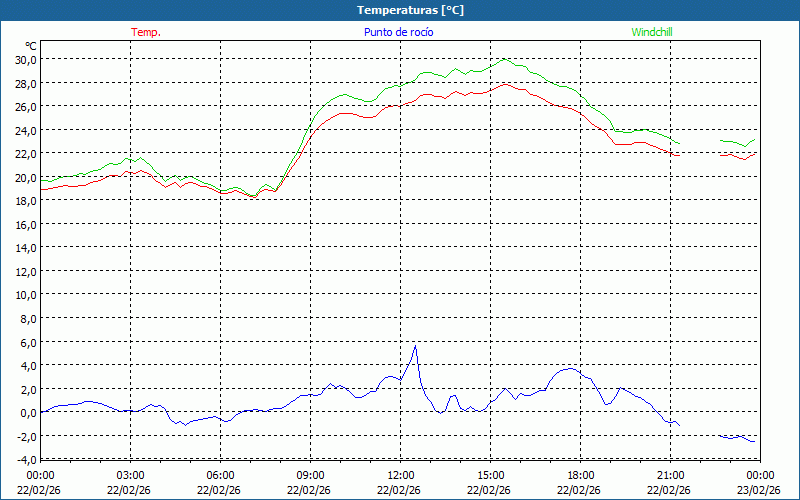The width and height of the screenshot is (800, 500).
Task: Click the 06:00 time axis label
Action: click(x=220, y=475)
